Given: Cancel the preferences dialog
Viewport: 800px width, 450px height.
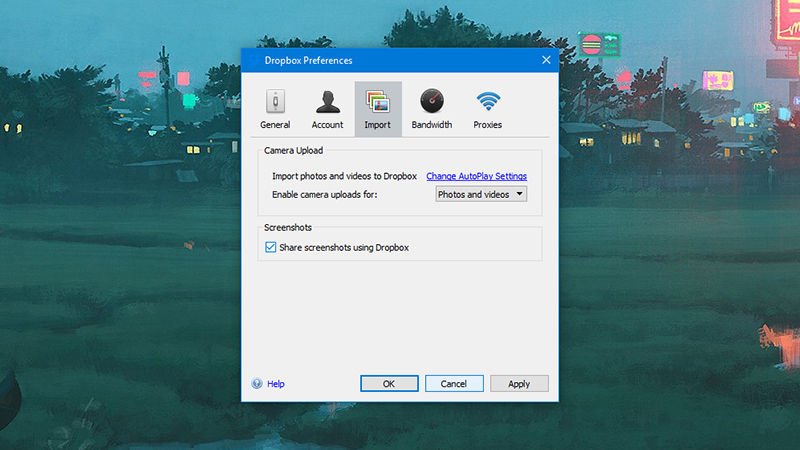Looking at the screenshot, I should click(x=454, y=384).
